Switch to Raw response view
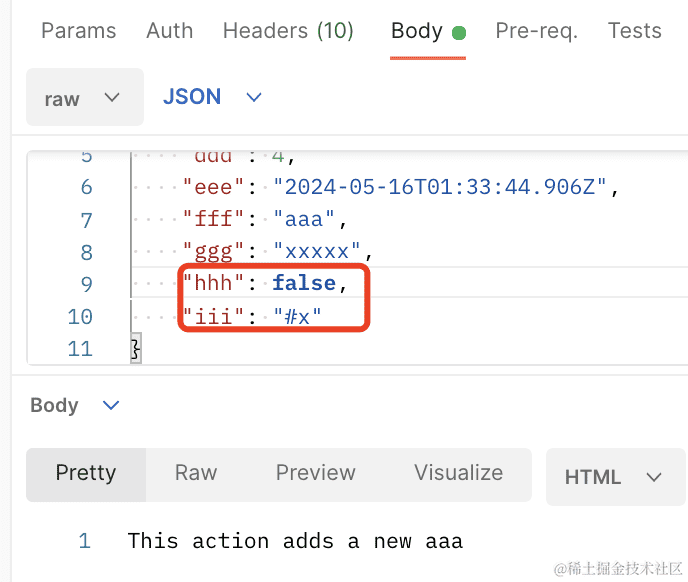The image size is (688, 582). click(x=196, y=473)
